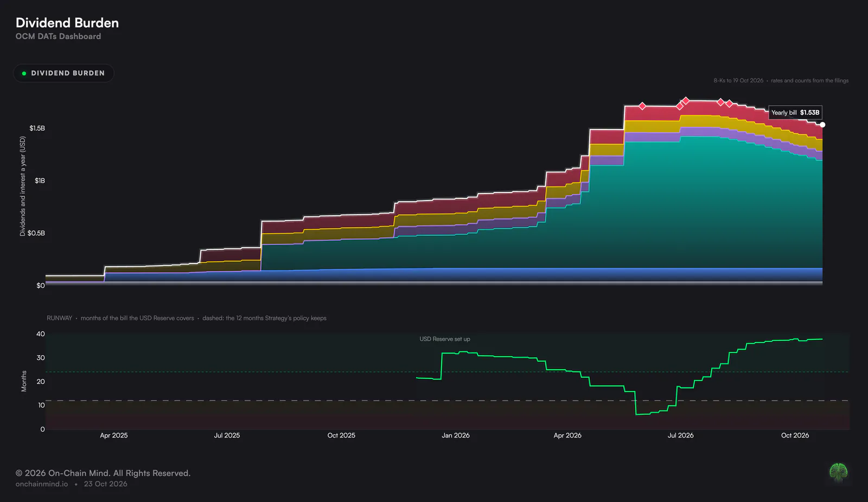868x502 pixels.
Task: Click the Dividend Burden title
Action: [x=67, y=23]
